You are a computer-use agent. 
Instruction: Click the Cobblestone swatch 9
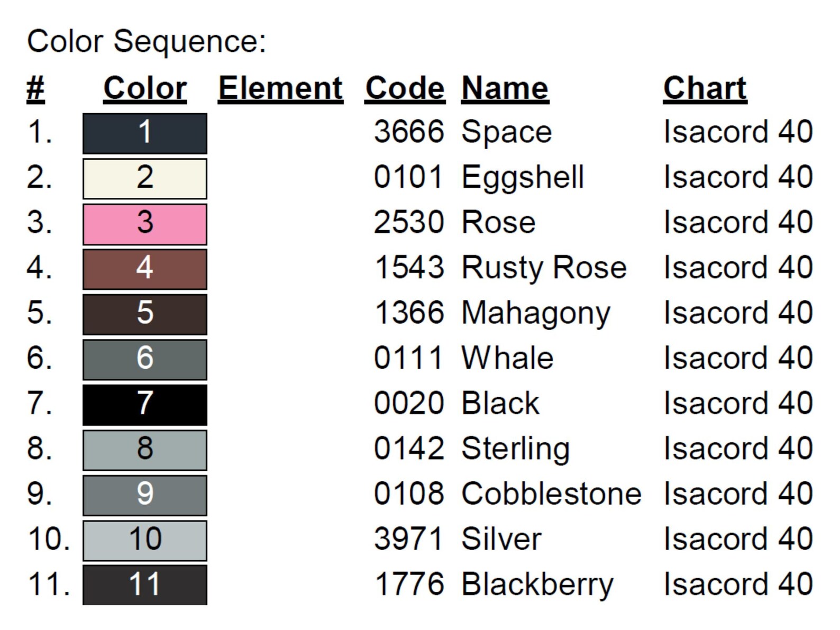(144, 495)
